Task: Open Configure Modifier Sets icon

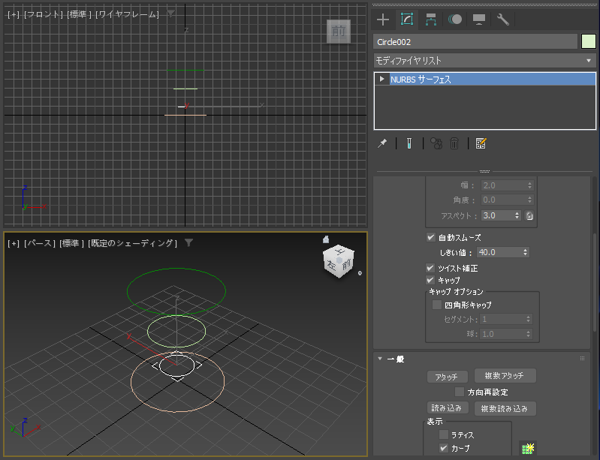Action: 481,144
